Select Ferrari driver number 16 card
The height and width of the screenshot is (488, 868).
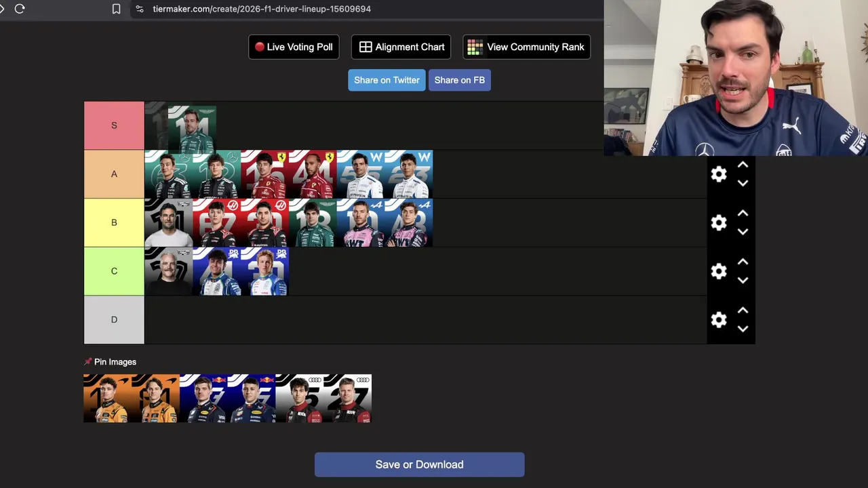[x=264, y=174]
